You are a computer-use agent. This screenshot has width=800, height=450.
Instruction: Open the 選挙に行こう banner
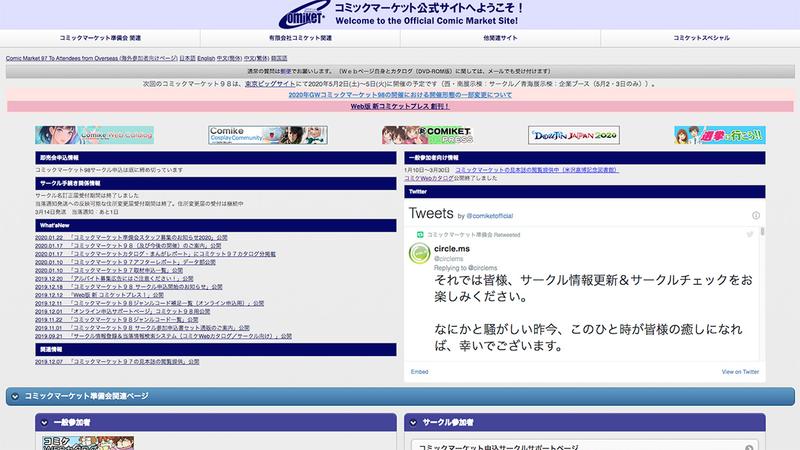(720, 135)
